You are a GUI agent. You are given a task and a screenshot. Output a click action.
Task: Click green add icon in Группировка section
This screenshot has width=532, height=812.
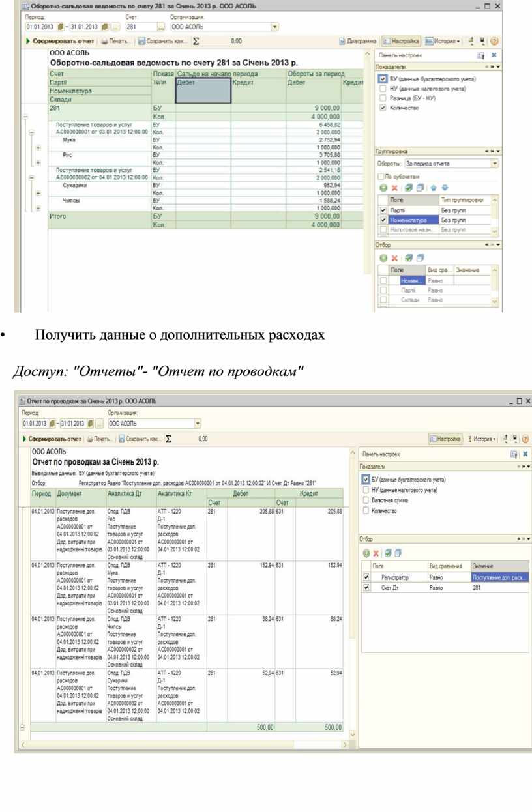[x=383, y=188]
